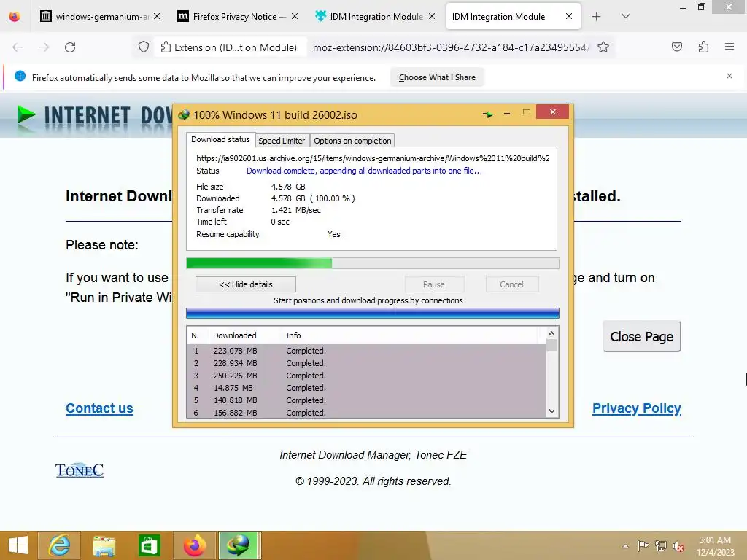Screen dimensions: 747x560
Task: Launch Internet Explorer from taskbar
Action: point(59,545)
